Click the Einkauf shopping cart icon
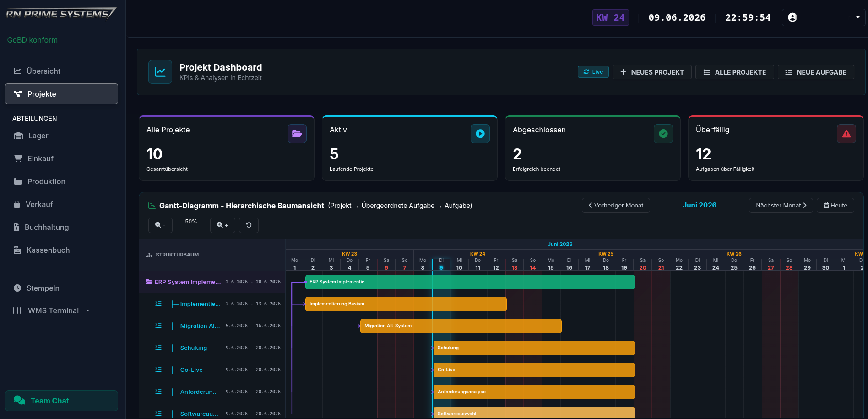 click(x=18, y=158)
